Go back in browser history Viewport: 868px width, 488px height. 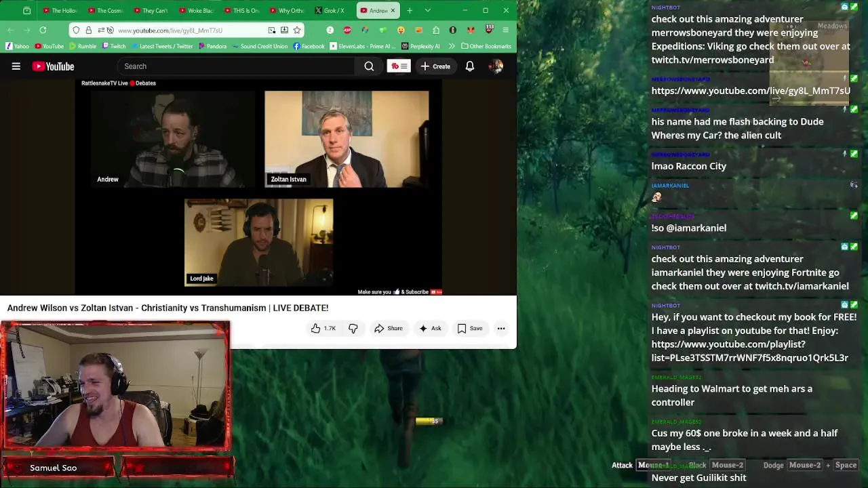[x=11, y=30]
